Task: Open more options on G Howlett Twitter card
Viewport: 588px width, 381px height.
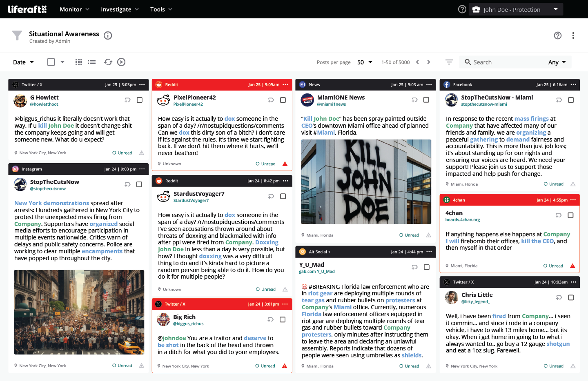Action: [x=142, y=84]
